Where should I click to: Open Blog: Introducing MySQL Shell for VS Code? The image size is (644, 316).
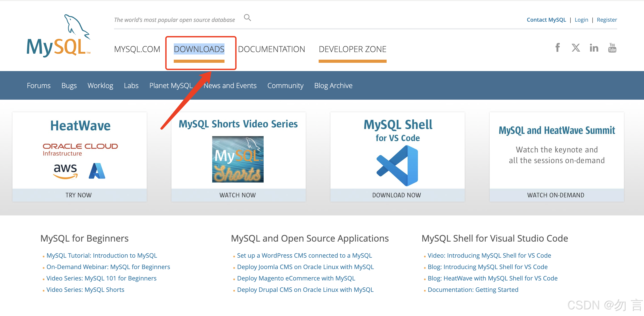pos(488,267)
